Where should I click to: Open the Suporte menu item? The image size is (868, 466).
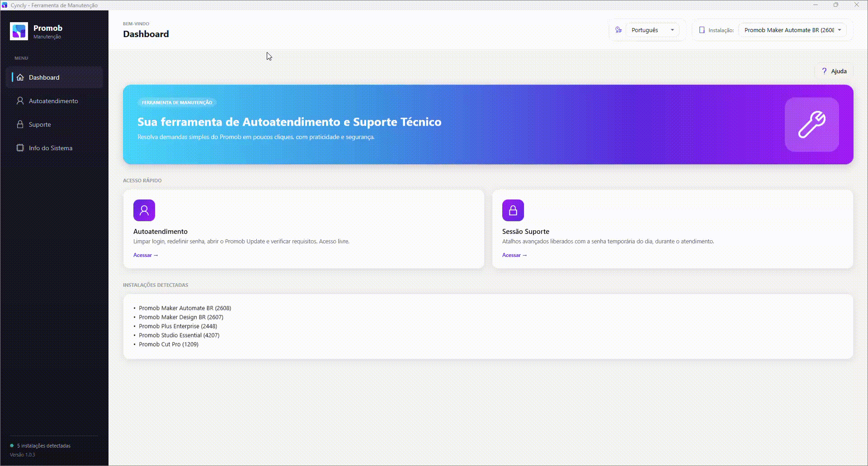[54, 124]
